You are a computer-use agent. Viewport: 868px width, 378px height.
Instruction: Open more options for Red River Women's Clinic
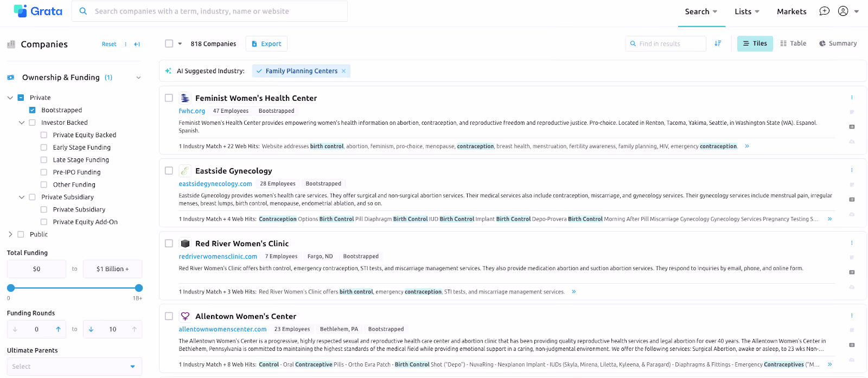(852, 243)
